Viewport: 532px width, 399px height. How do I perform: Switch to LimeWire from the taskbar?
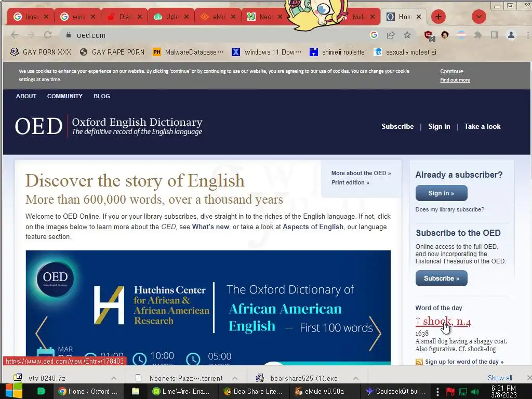pyautogui.click(x=182, y=391)
